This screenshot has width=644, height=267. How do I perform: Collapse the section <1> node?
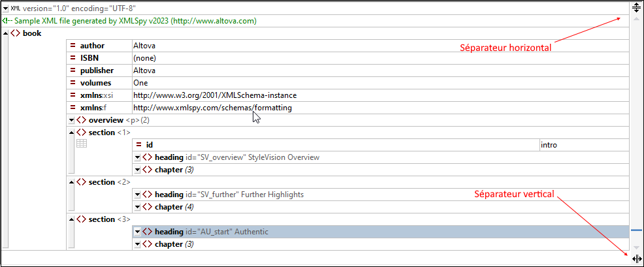71,133
